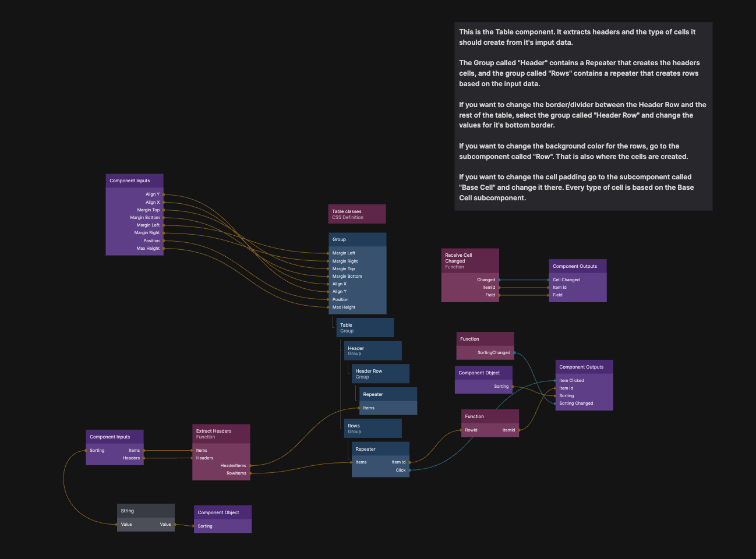Select the Header Row group node

380,373
